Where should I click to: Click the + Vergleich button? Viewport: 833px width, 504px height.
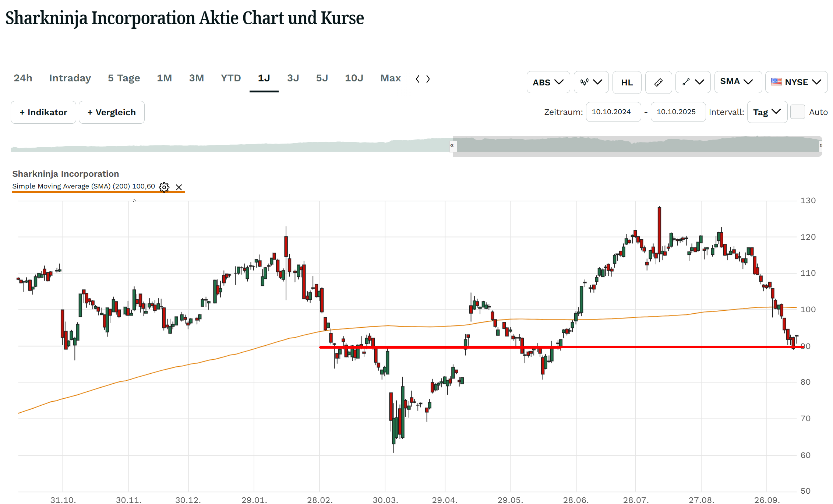coord(112,112)
